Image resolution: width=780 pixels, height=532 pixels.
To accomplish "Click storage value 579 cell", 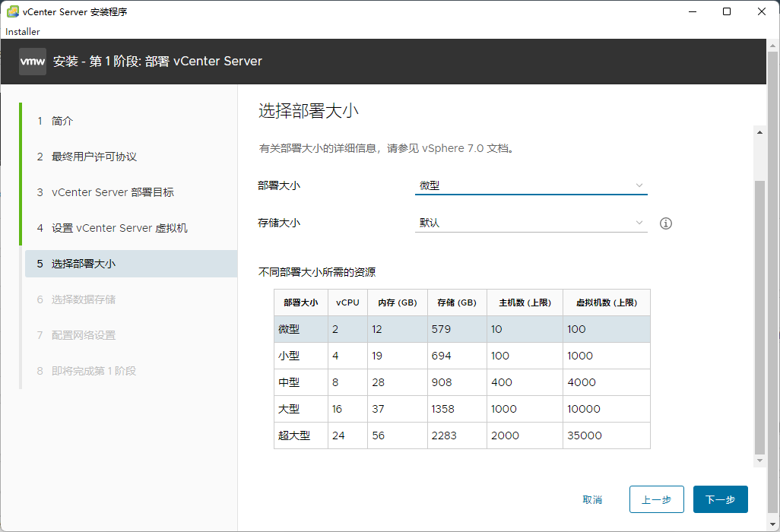I will click(457, 329).
